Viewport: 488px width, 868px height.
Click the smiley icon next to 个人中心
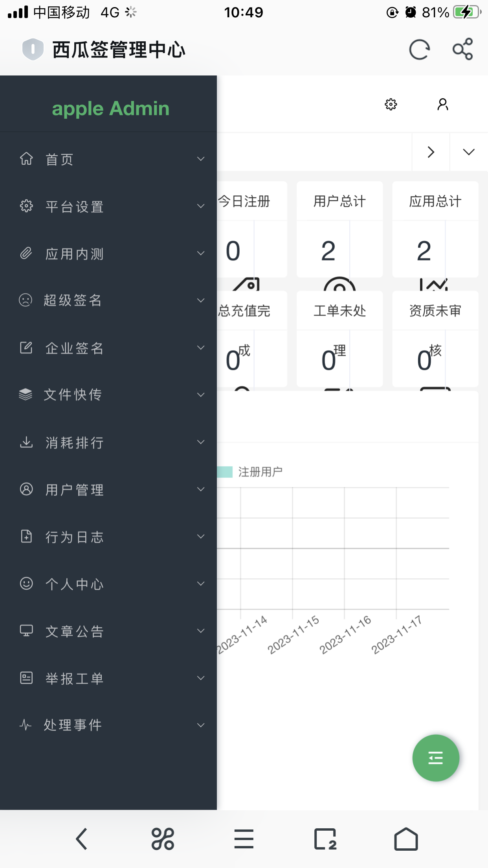pyautogui.click(x=26, y=583)
